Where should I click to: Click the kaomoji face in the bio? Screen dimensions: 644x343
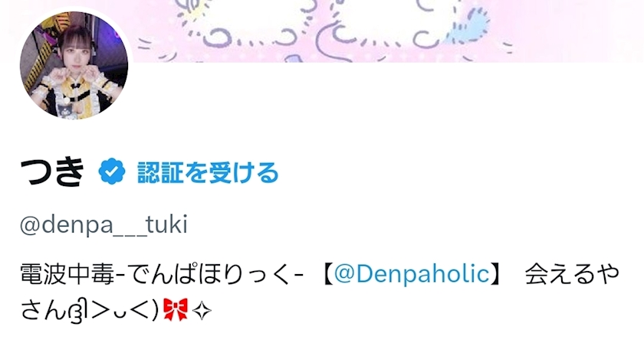click(x=111, y=311)
